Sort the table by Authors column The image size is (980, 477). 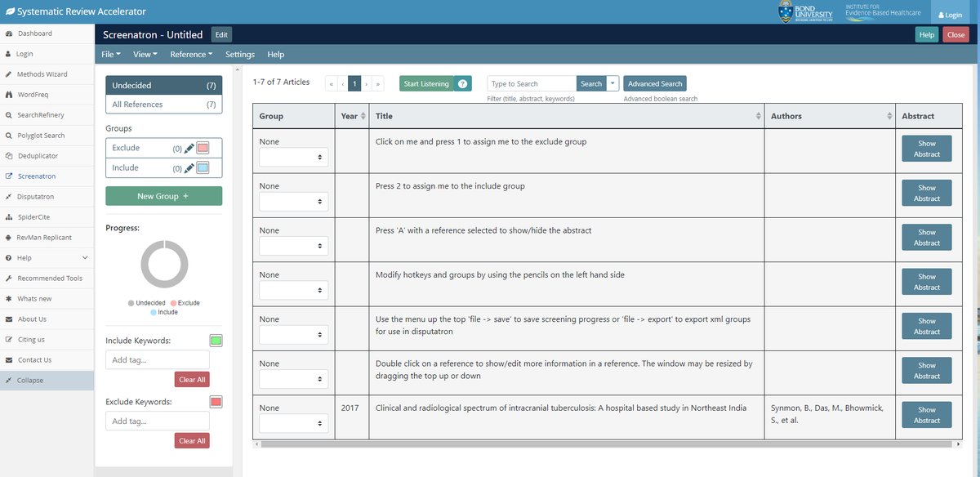tap(830, 116)
